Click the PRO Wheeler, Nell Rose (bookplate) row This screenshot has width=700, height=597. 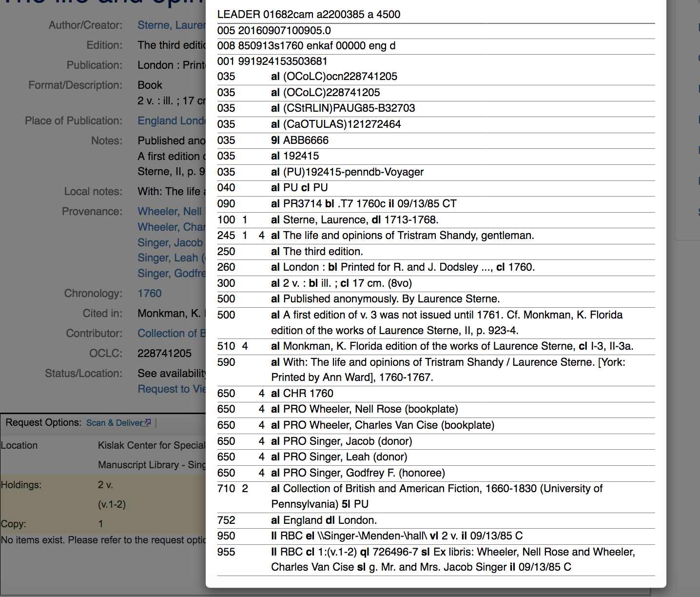436,409
